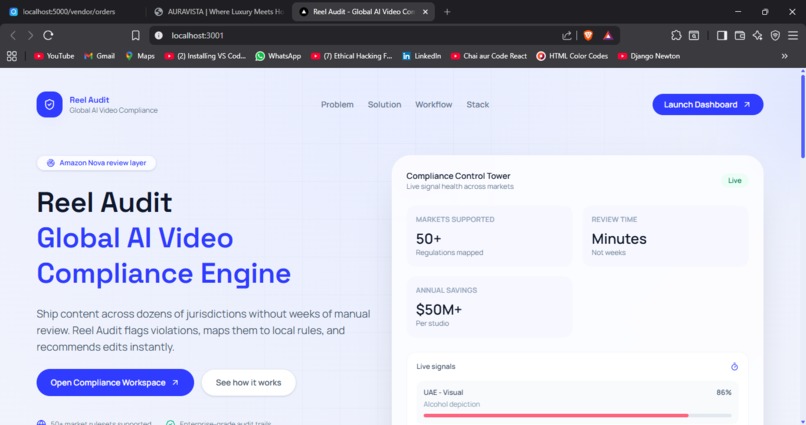
Task: Click the See how it works button
Action: [249, 382]
